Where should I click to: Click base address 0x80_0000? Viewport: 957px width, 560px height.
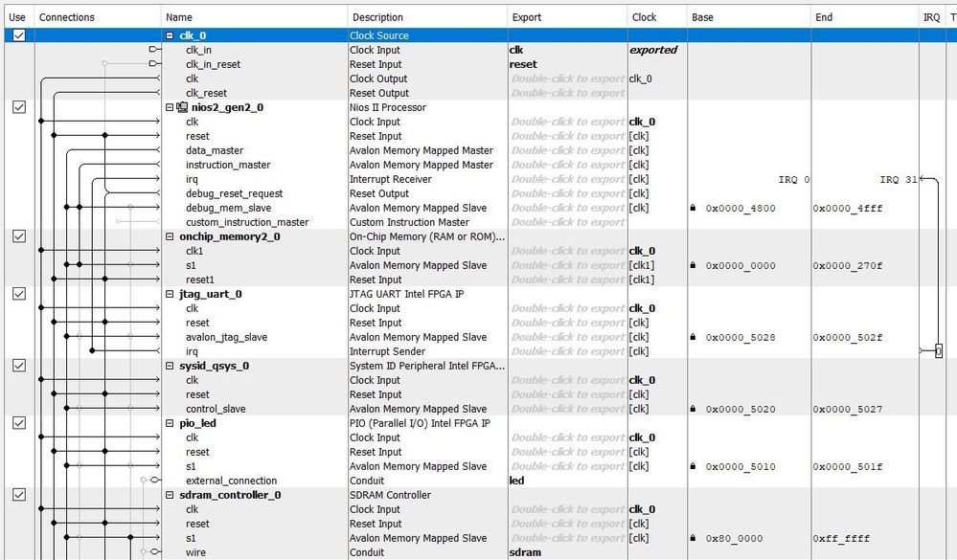point(734,539)
